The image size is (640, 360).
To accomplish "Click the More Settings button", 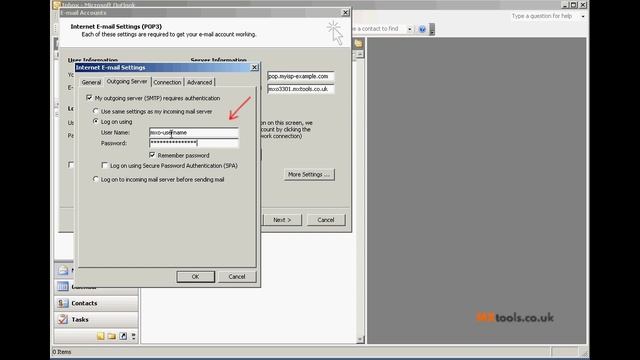I will click(x=309, y=174).
